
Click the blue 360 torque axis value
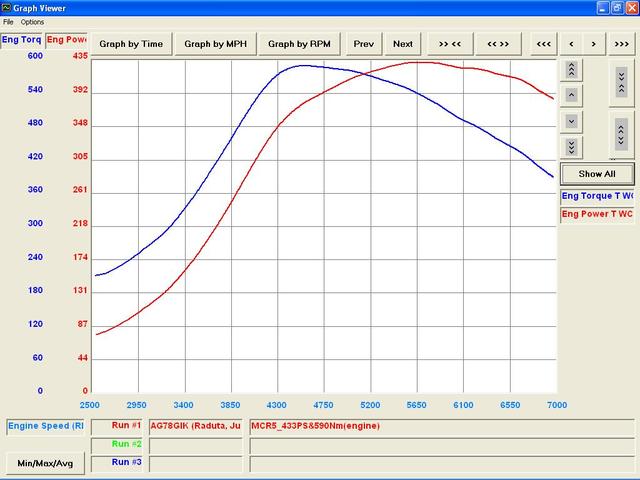(35, 190)
